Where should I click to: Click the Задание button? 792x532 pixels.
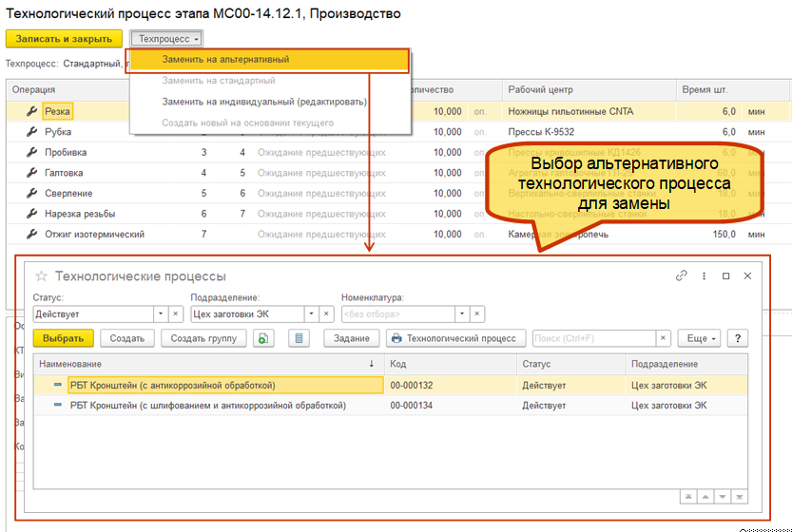352,338
